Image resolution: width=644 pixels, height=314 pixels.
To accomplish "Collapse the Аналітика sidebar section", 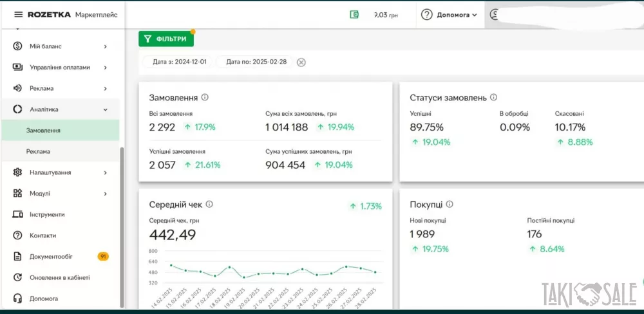I will tap(105, 109).
